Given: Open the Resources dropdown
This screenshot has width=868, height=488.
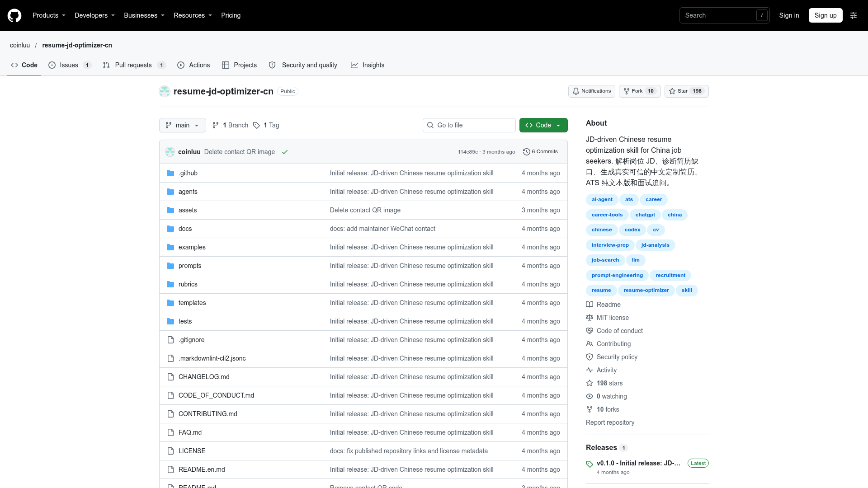Looking at the screenshot, I should pos(193,15).
